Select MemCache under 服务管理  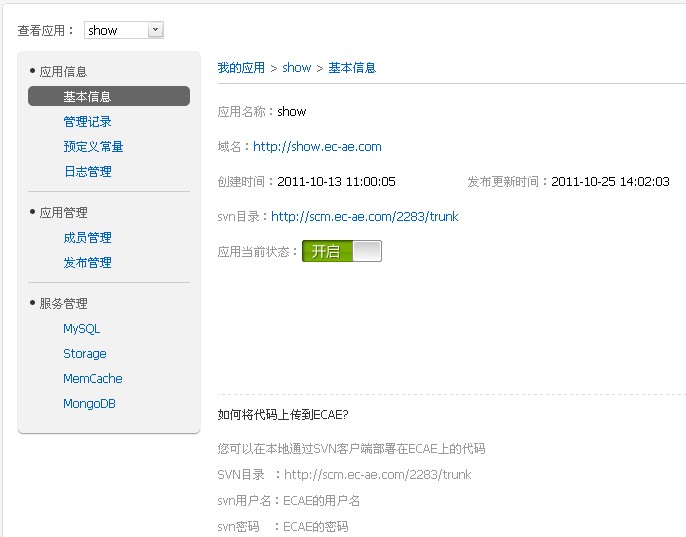(x=93, y=379)
